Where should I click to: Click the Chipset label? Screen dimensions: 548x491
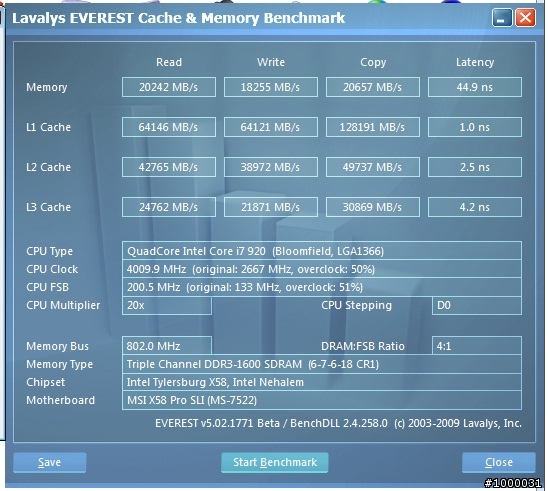[x=45, y=382]
